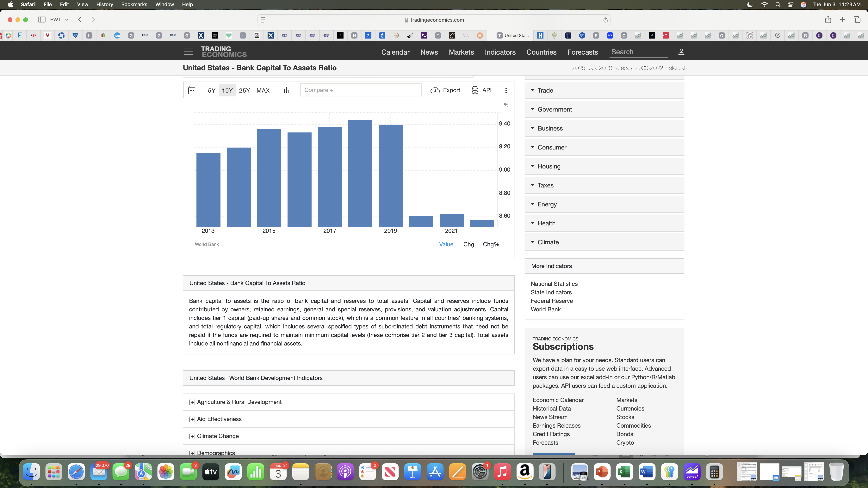The width and height of the screenshot is (868, 488).
Task: Select the 25Y chart range
Action: pyautogui.click(x=244, y=90)
